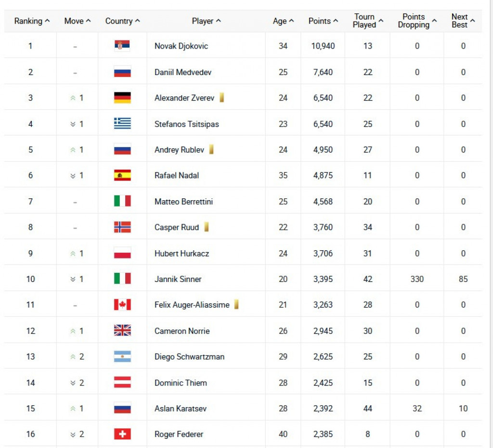Image resolution: width=493 pixels, height=448 pixels.
Task: Sort by the Age column header
Action: [283, 21]
